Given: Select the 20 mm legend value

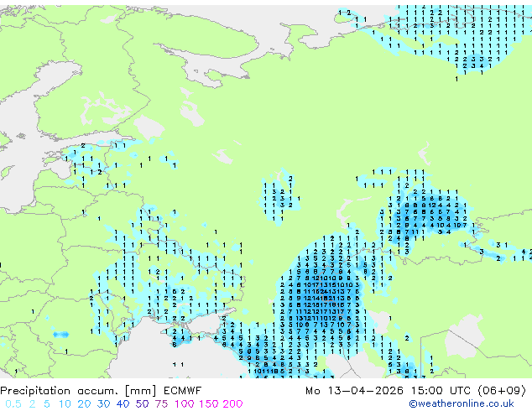Looking at the screenshot, I should click(x=84, y=404).
